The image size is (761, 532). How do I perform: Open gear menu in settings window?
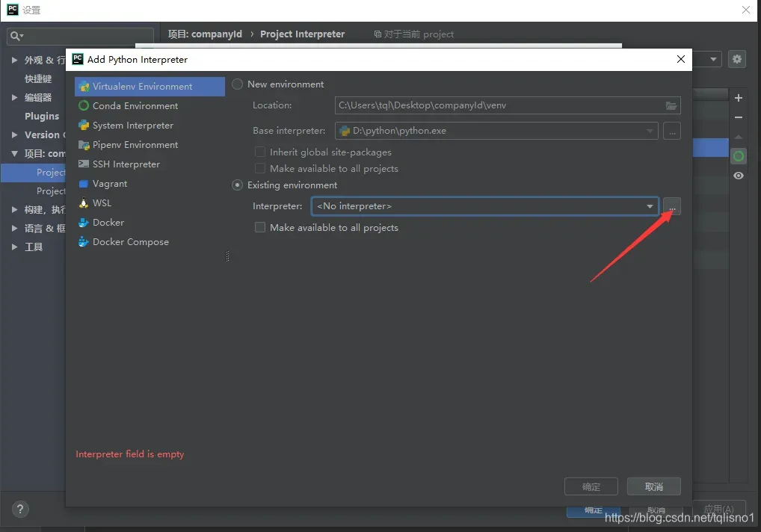click(x=737, y=59)
